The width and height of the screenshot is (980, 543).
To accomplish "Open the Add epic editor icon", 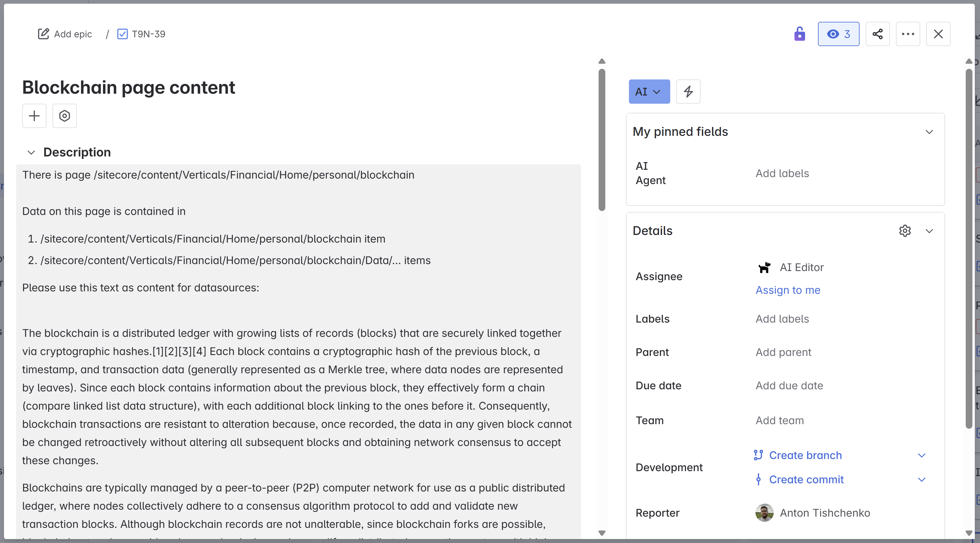I will click(43, 34).
